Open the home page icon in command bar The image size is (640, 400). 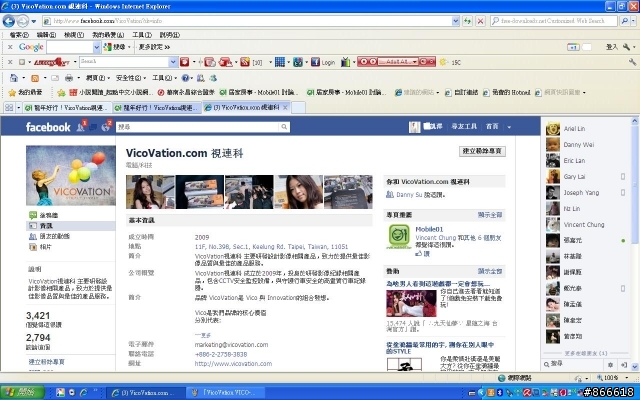[14, 78]
